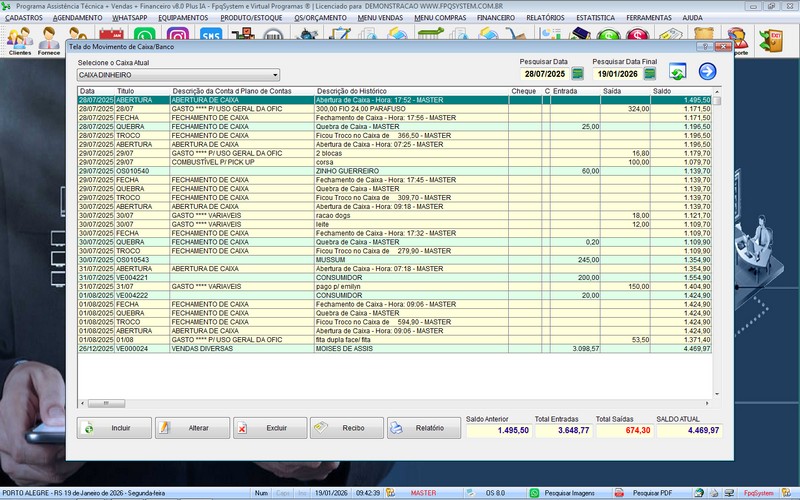This screenshot has height=500, width=800.
Task: Expand the CAIXA DINHEIRO account dropdown
Action: [275, 75]
